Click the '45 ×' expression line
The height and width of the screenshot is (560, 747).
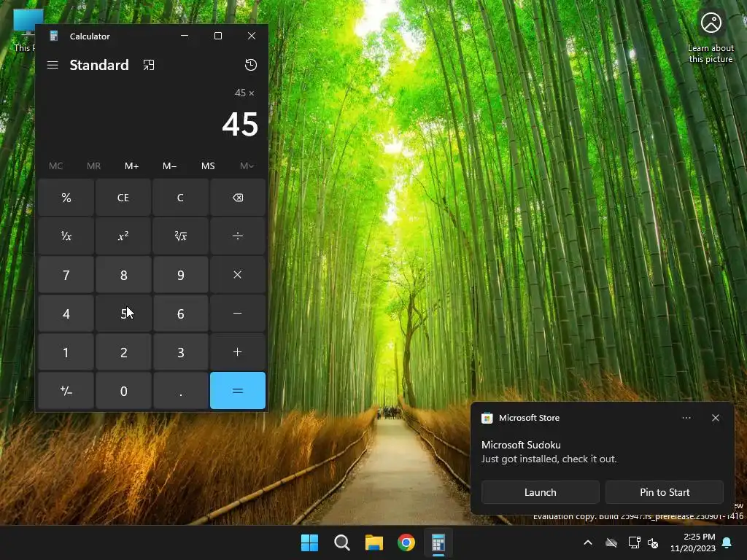coord(244,93)
